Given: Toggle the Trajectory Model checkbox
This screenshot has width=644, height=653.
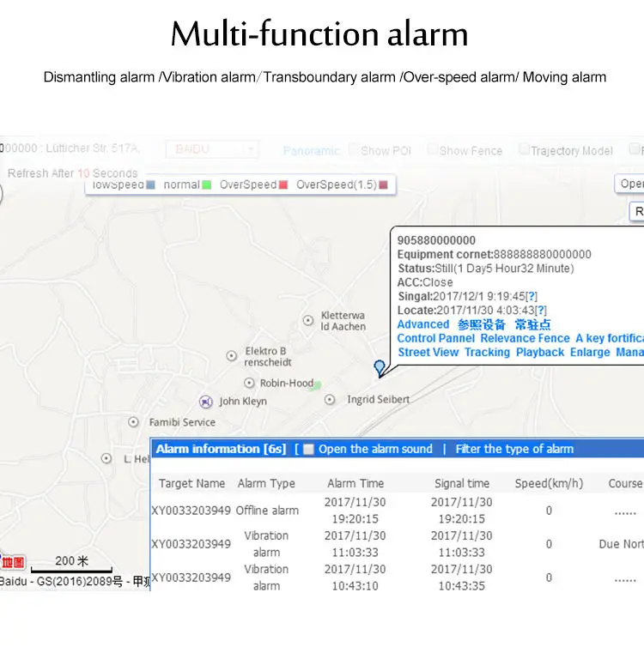Looking at the screenshot, I should (x=524, y=149).
